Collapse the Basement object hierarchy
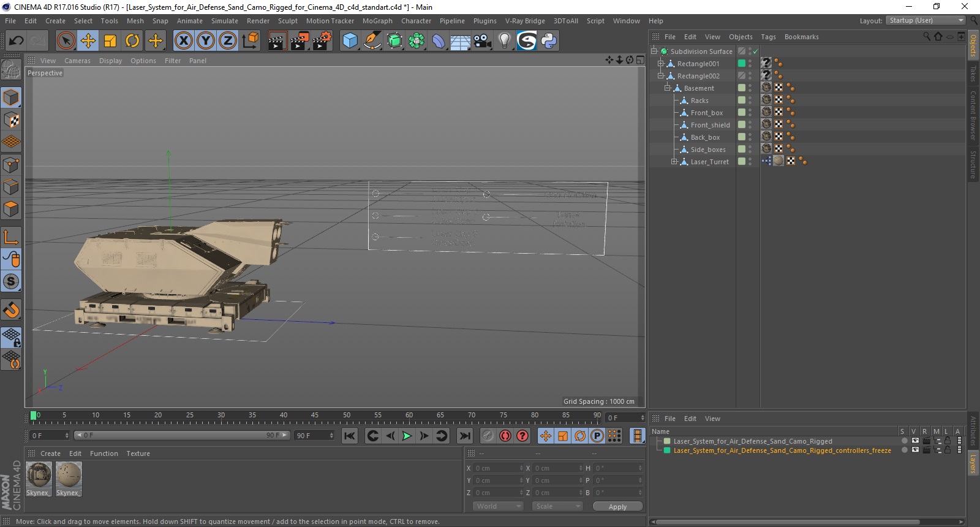 (x=668, y=88)
